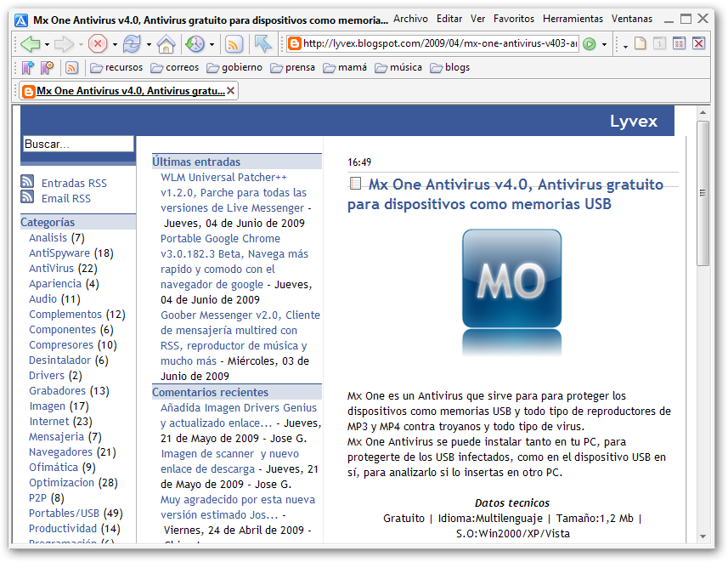The height and width of the screenshot is (562, 728).
Task: Expand the refresh button dropdown arrow
Action: [x=149, y=44]
